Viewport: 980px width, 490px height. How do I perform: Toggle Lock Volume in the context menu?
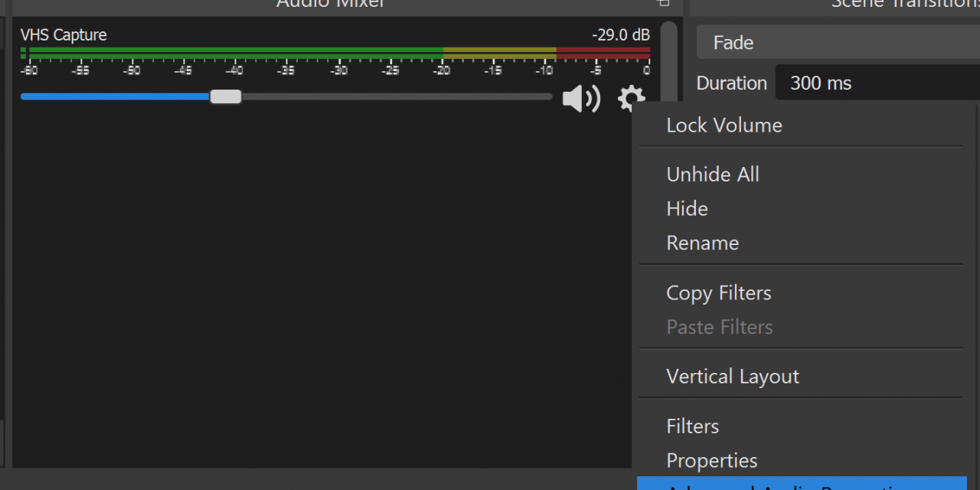(724, 126)
